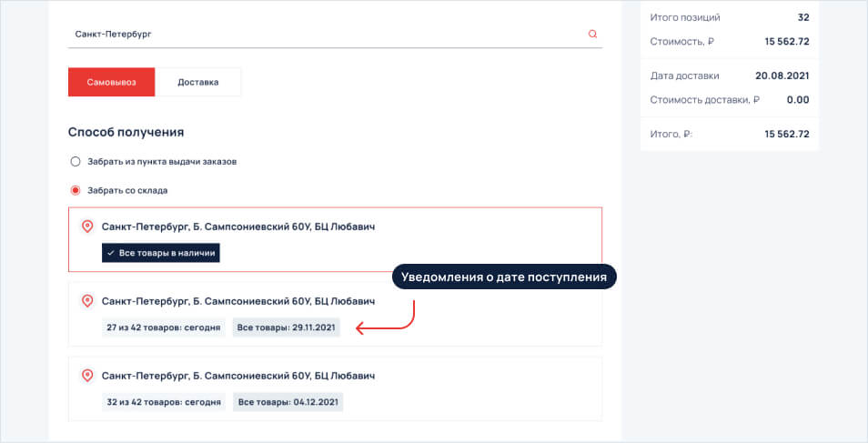Click the '27 из 42 товаров: сегодня' badge
The width and height of the screenshot is (868, 443).
[x=164, y=327]
